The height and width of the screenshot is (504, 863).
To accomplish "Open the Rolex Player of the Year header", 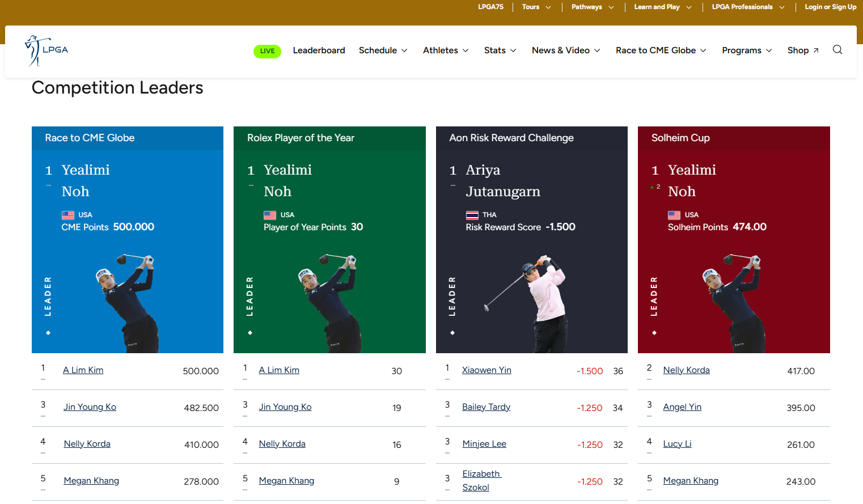I will (329, 138).
